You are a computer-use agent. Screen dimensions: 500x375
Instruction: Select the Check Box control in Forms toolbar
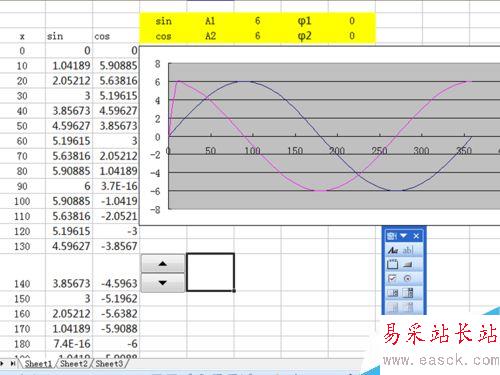pos(393,279)
